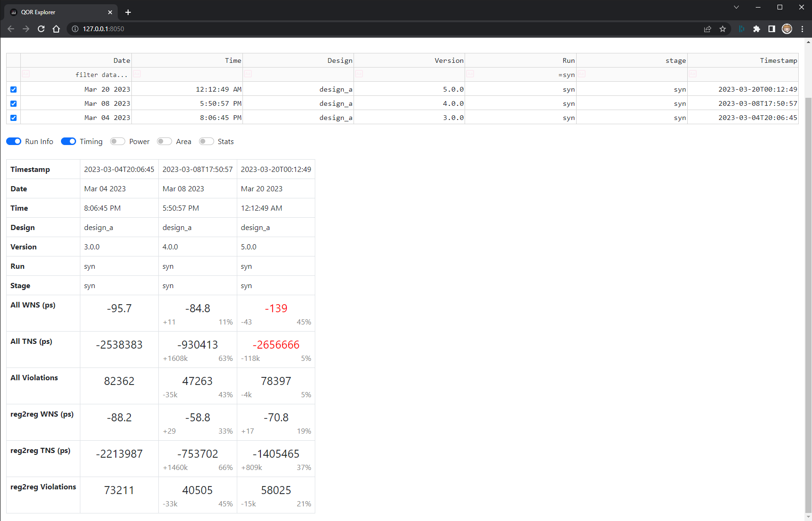The height and width of the screenshot is (521, 812).
Task: Uncheck the Mar 20 2023 run row
Action: [x=13, y=89]
